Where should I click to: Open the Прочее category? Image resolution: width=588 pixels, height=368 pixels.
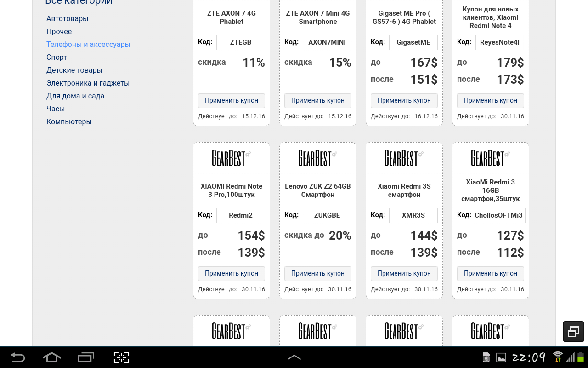click(x=59, y=31)
